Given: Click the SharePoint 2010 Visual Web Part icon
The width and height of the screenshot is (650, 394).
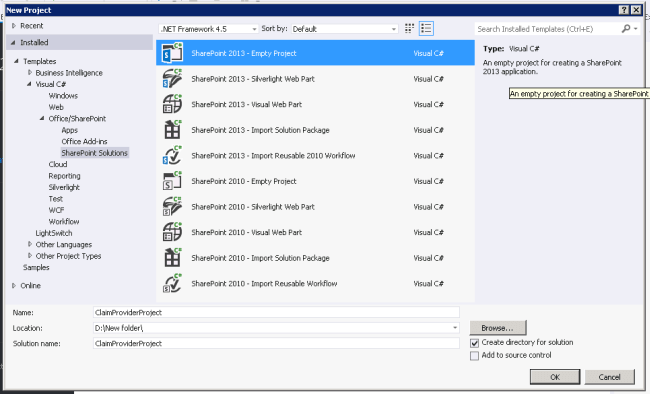Looking at the screenshot, I should click(x=172, y=232).
